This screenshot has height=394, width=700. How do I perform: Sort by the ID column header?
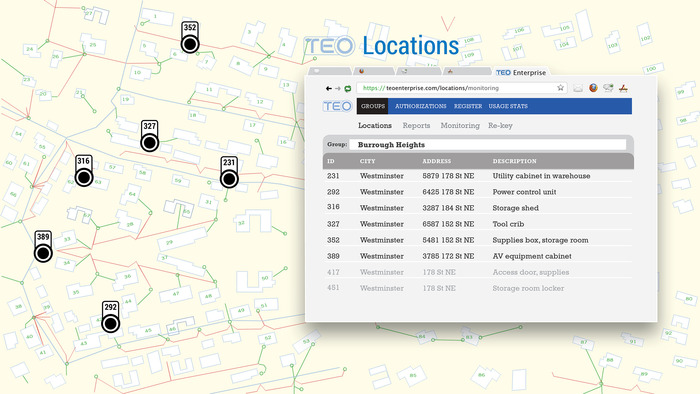coord(331,161)
